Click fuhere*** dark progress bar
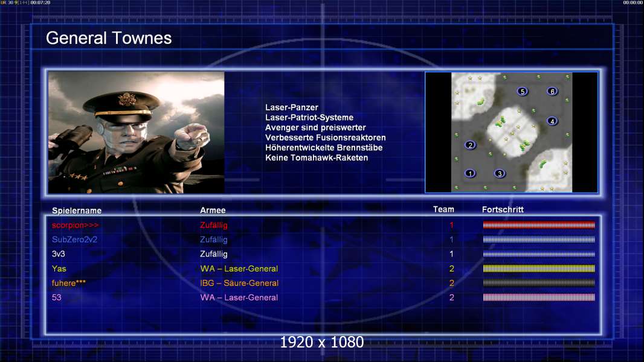 tap(539, 283)
